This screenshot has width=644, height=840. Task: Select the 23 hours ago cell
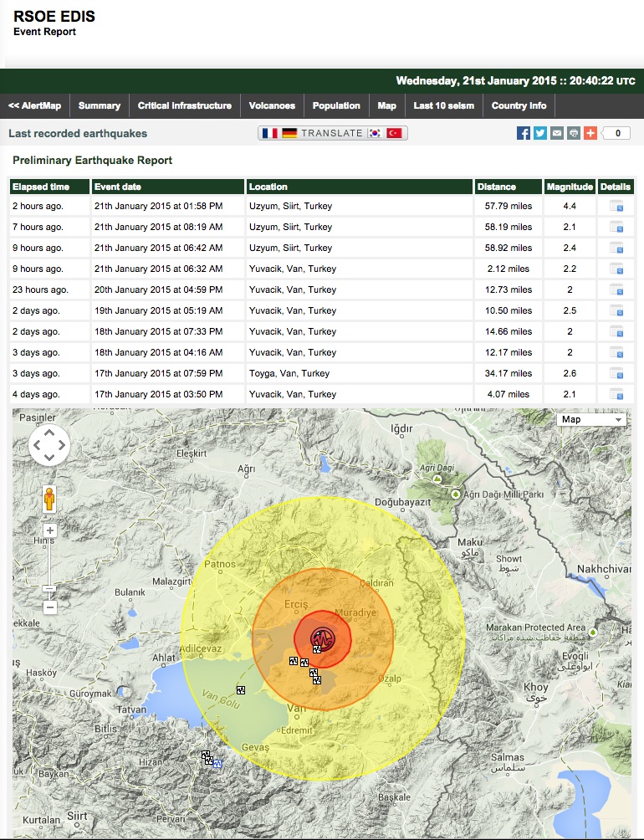pos(49,289)
